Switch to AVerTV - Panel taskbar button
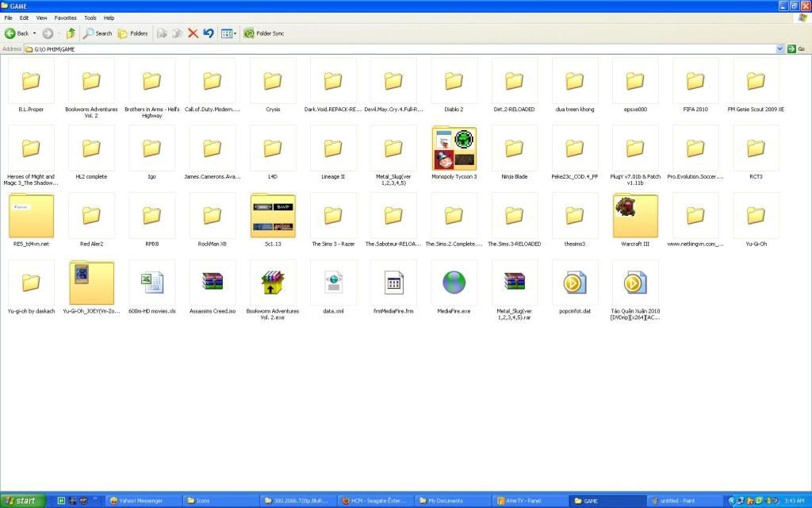 point(529,501)
